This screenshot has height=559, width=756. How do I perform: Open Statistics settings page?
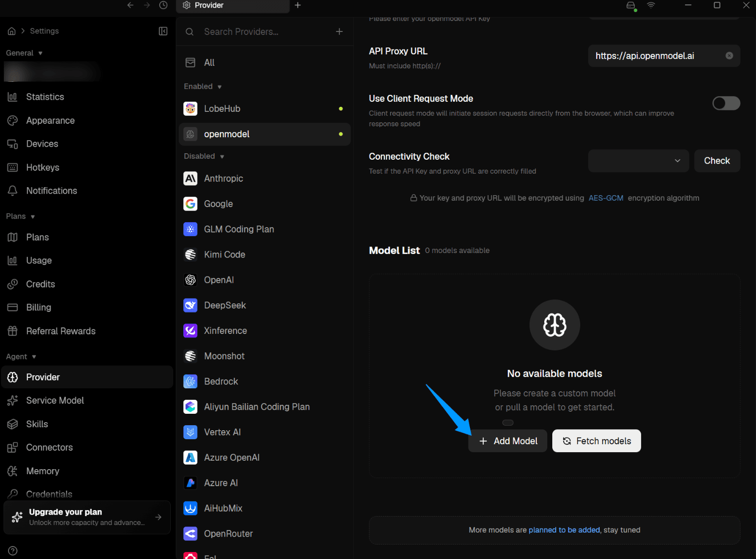(x=87, y=97)
